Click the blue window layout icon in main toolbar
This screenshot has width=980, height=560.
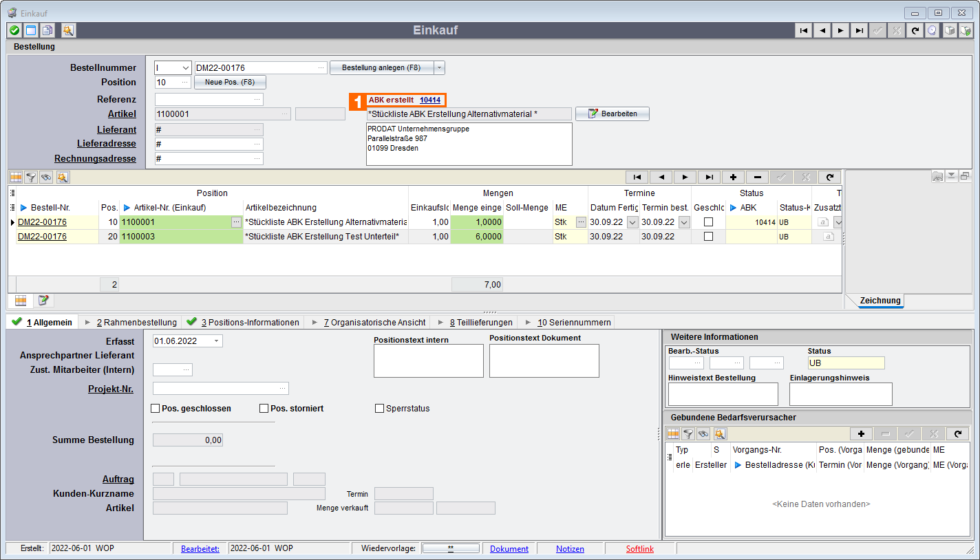(31, 30)
